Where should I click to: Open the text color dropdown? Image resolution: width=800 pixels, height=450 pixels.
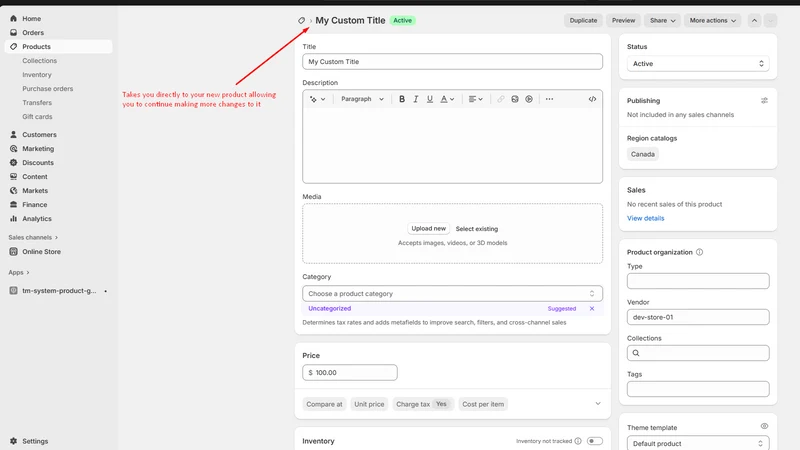[447, 99]
